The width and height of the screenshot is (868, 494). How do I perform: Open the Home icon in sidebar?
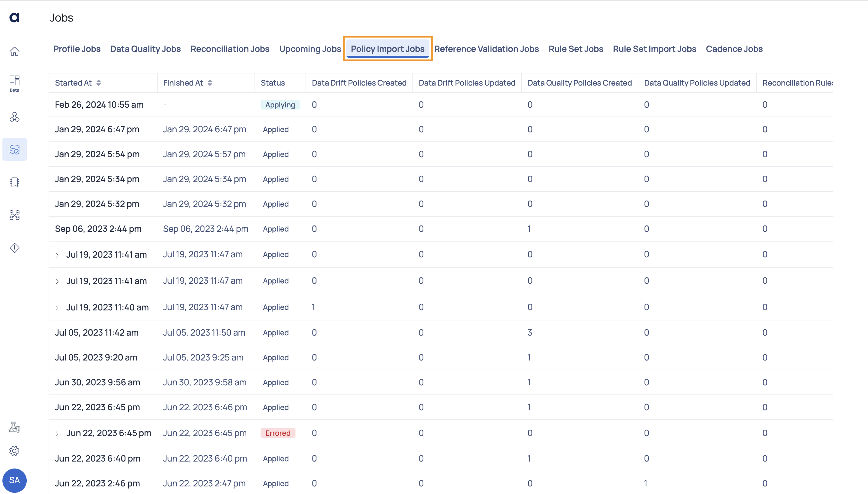[14, 51]
